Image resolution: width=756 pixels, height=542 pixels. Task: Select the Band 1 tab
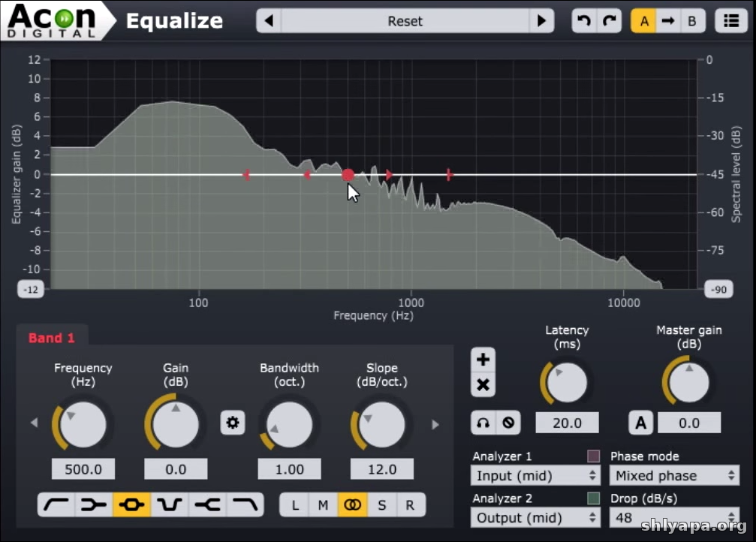(x=52, y=338)
